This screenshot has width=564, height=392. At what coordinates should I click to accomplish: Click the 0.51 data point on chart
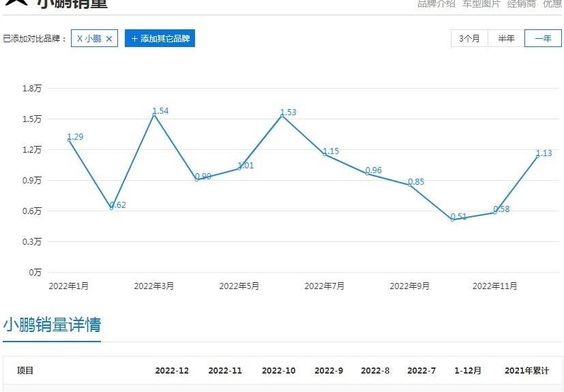[x=452, y=220]
